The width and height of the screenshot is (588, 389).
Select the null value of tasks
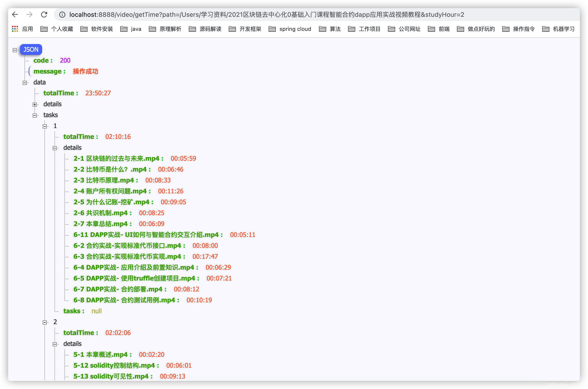pos(97,311)
